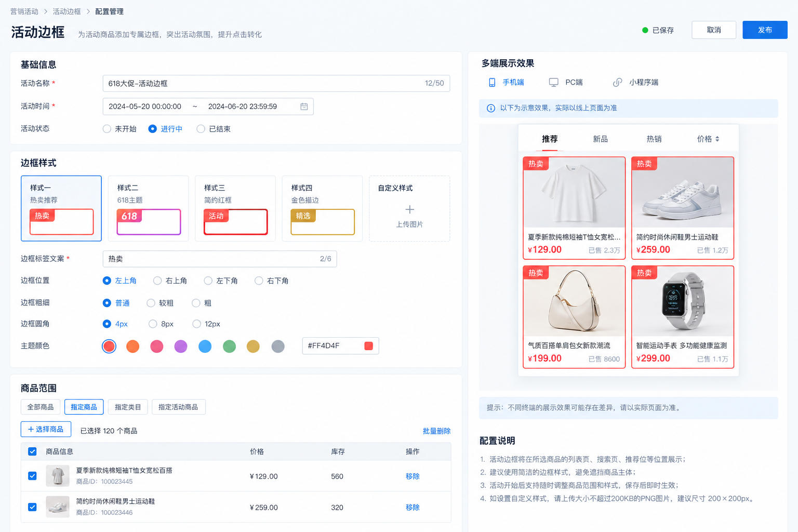Toggle the select-all checkbox in the product table header
The width and height of the screenshot is (798, 532).
click(x=32, y=451)
